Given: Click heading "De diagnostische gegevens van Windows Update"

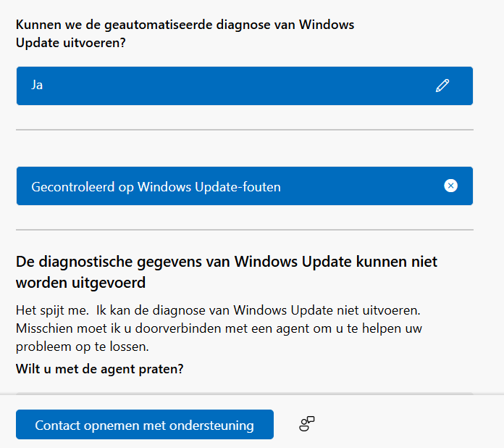Looking at the screenshot, I should click(226, 261).
